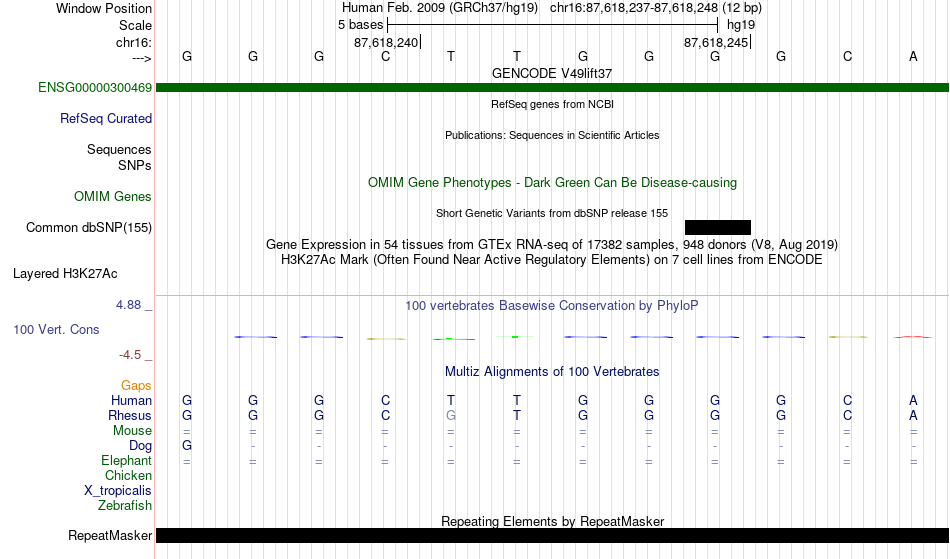Click the 87,618,245 coordinate label
Screen dimensions: 950x559
coord(716,42)
